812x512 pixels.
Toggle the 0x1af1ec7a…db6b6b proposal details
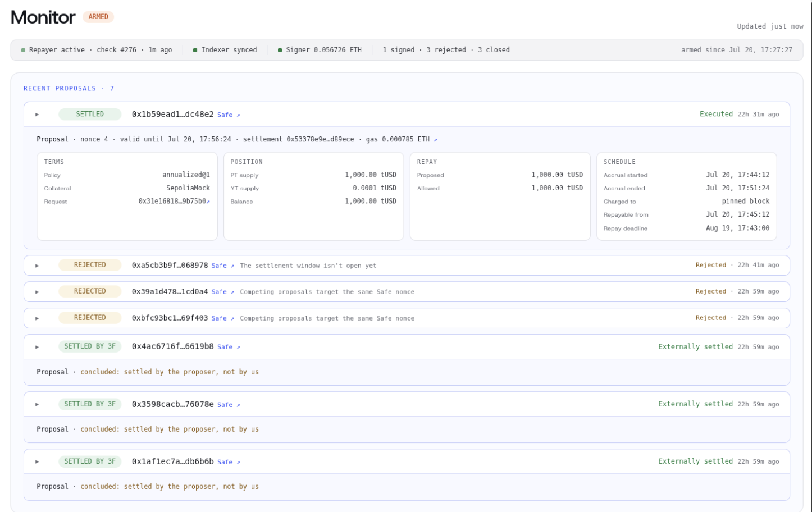(37, 461)
